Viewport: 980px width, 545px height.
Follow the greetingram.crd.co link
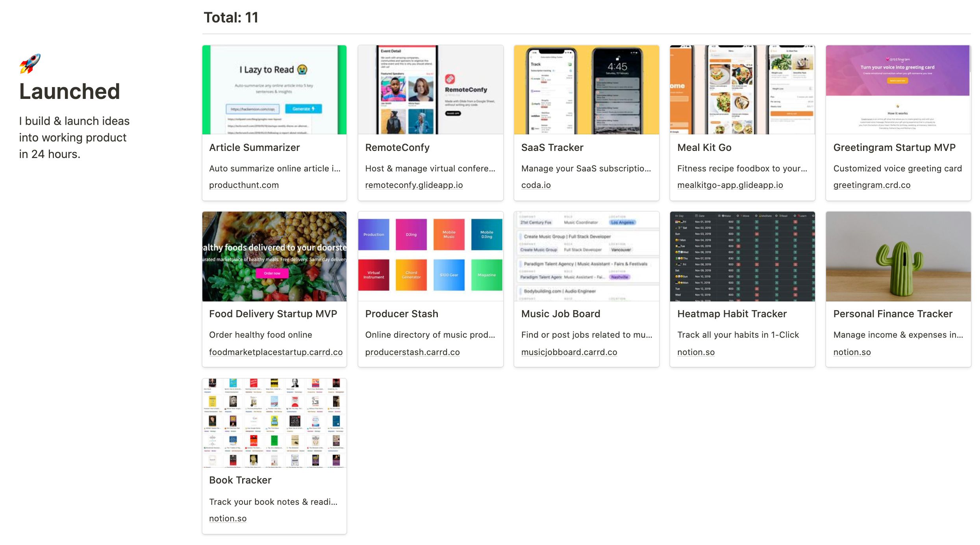pyautogui.click(x=872, y=185)
